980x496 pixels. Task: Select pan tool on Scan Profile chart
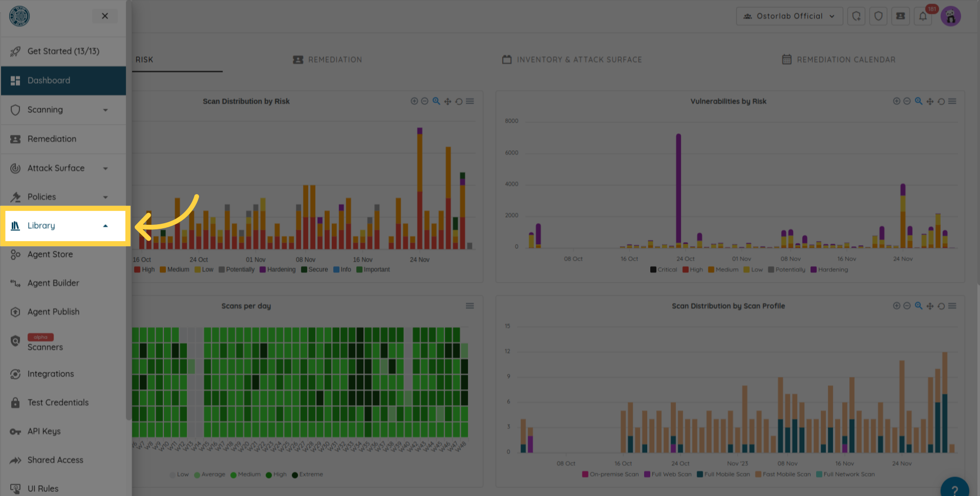click(930, 306)
